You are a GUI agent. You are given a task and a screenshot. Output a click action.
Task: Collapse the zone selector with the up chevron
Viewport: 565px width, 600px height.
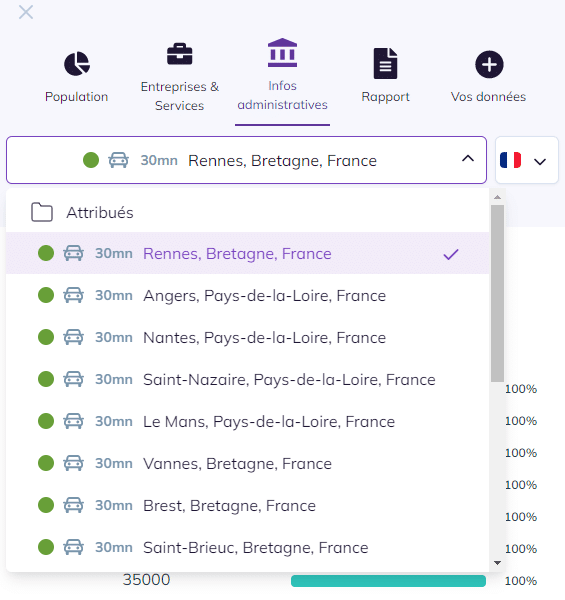(468, 158)
